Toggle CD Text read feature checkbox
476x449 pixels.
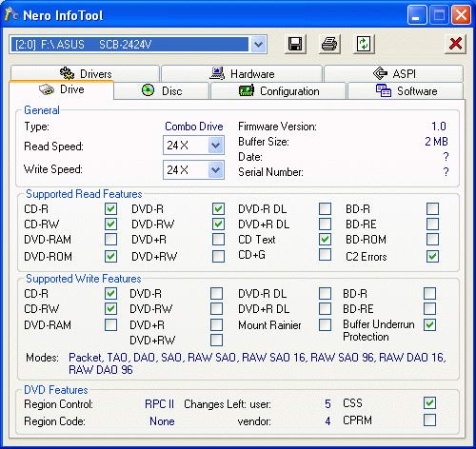tap(325, 240)
